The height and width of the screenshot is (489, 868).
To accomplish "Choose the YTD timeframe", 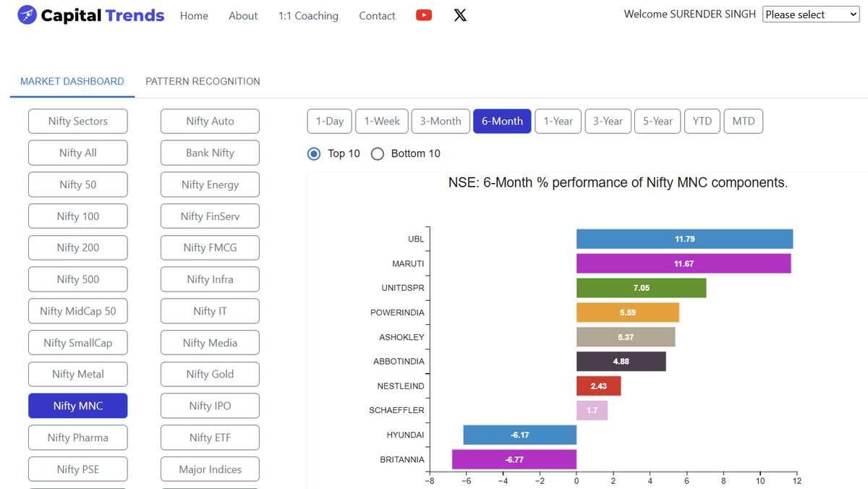I will [702, 122].
